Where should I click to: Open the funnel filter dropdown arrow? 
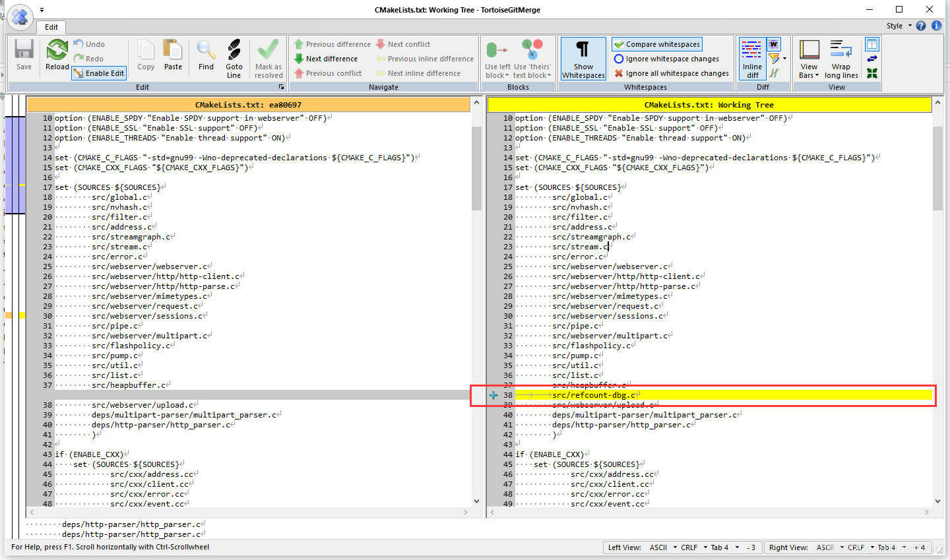tap(784, 59)
